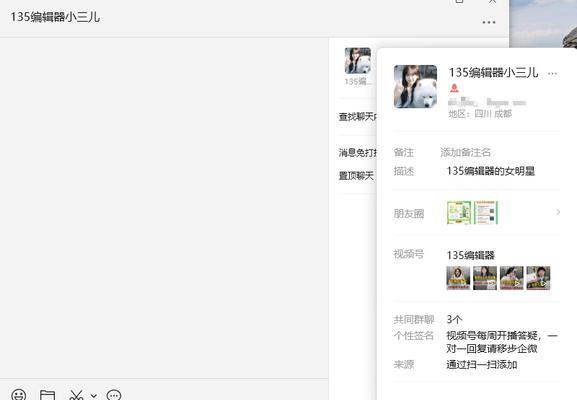Open the emoji picker in chat toolbar
The height and width of the screenshot is (400, 577).
pos(18,396)
